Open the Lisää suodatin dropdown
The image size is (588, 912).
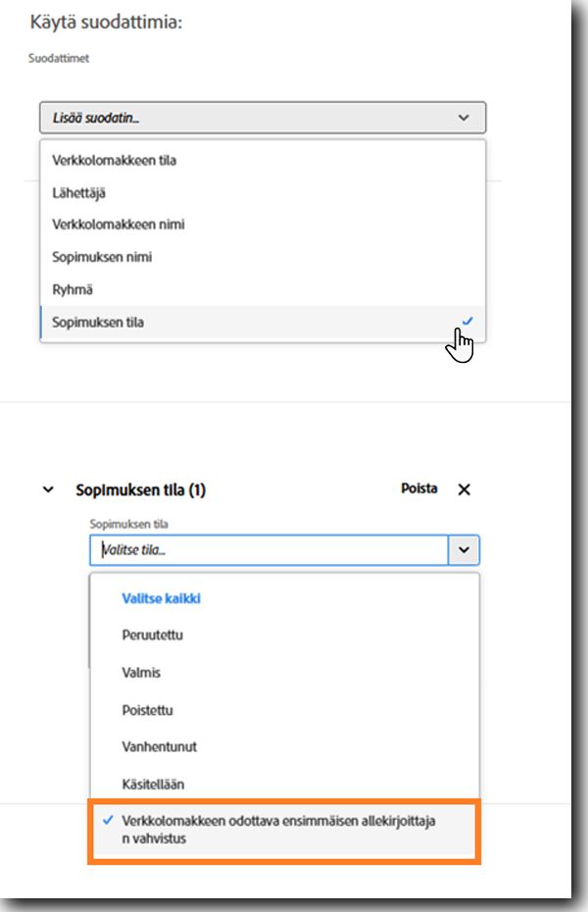click(x=263, y=118)
